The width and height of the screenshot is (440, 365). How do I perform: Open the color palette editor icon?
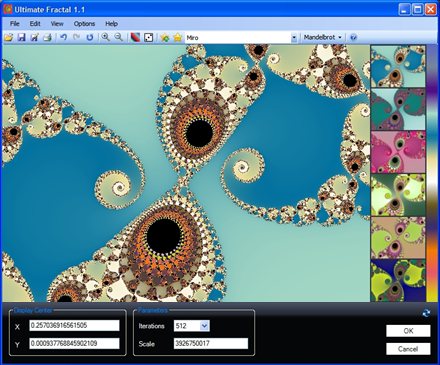tap(135, 37)
